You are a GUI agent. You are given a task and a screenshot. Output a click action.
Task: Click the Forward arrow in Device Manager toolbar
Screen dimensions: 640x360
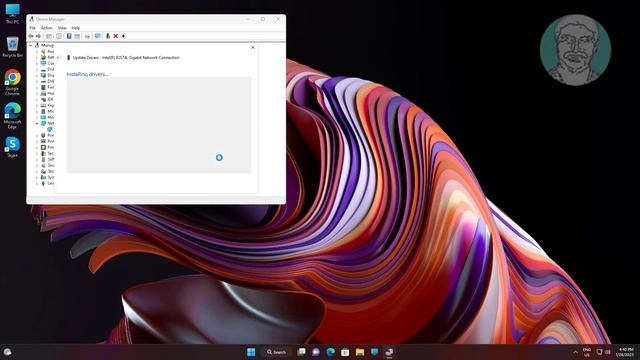click(x=38, y=36)
